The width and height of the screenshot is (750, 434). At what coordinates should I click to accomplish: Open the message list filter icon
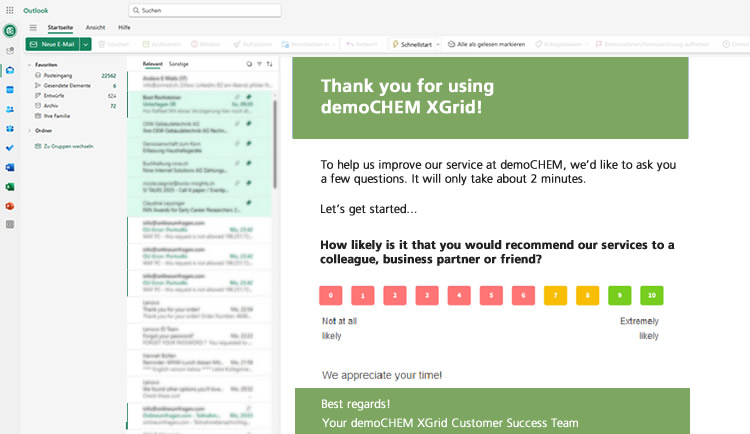259,63
